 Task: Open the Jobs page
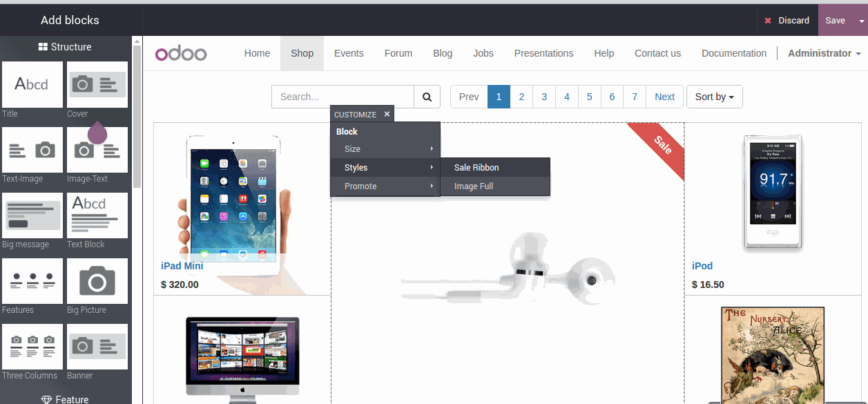tap(483, 53)
